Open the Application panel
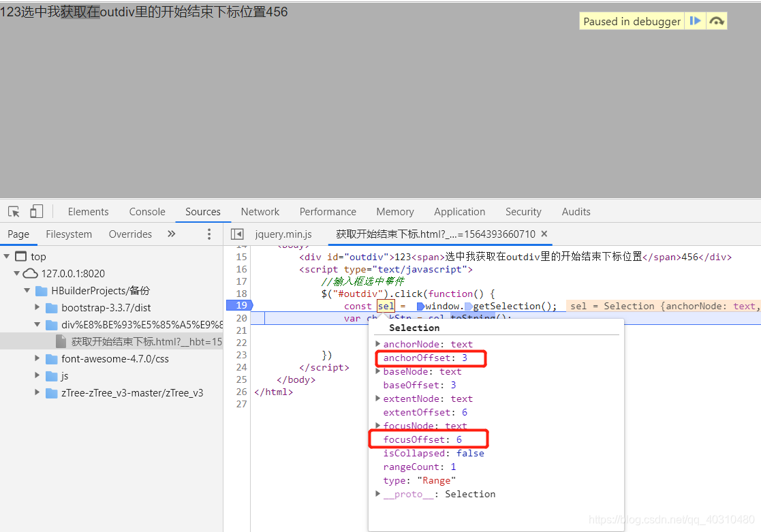The width and height of the screenshot is (761, 532). (x=460, y=212)
